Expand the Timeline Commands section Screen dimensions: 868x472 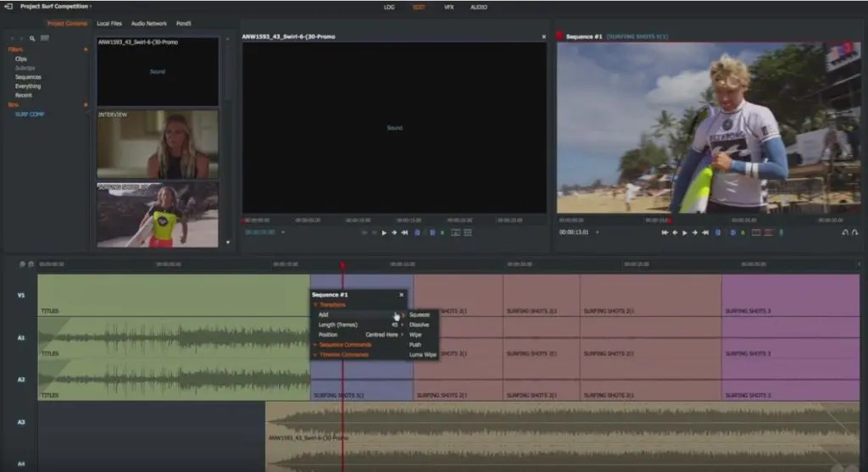click(x=344, y=355)
